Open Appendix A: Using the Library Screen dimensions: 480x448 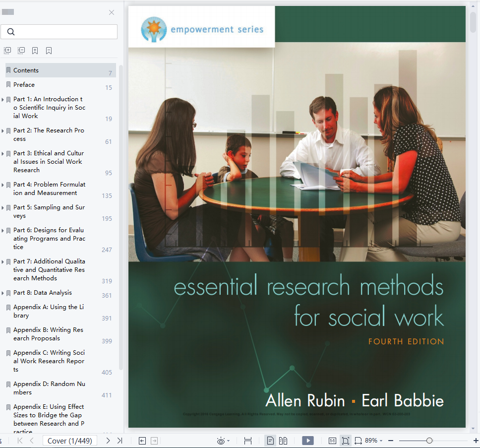click(x=49, y=311)
